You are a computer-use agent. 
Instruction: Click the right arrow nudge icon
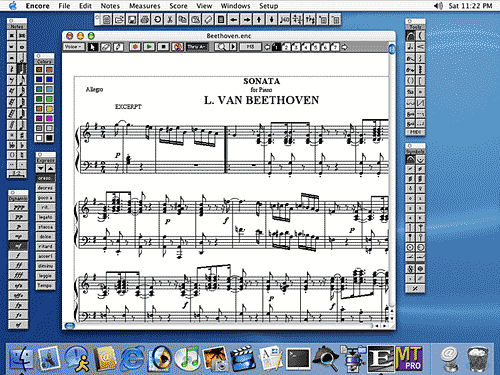coord(246,20)
